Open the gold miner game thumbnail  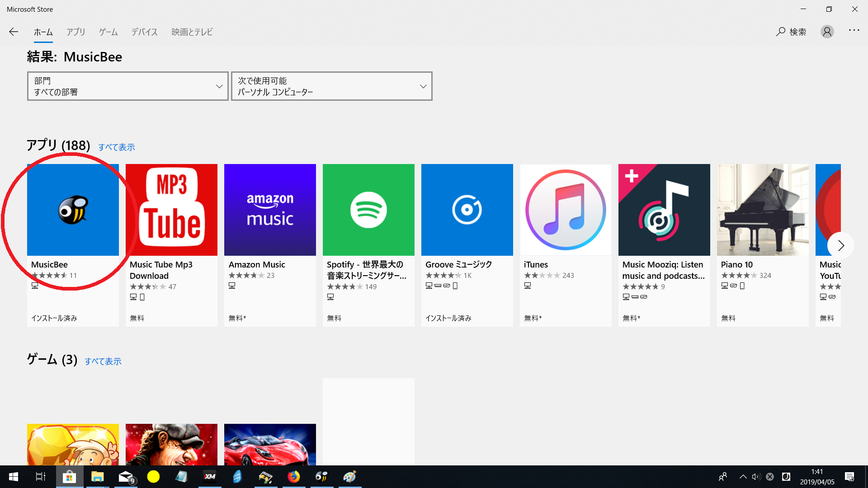point(73,445)
